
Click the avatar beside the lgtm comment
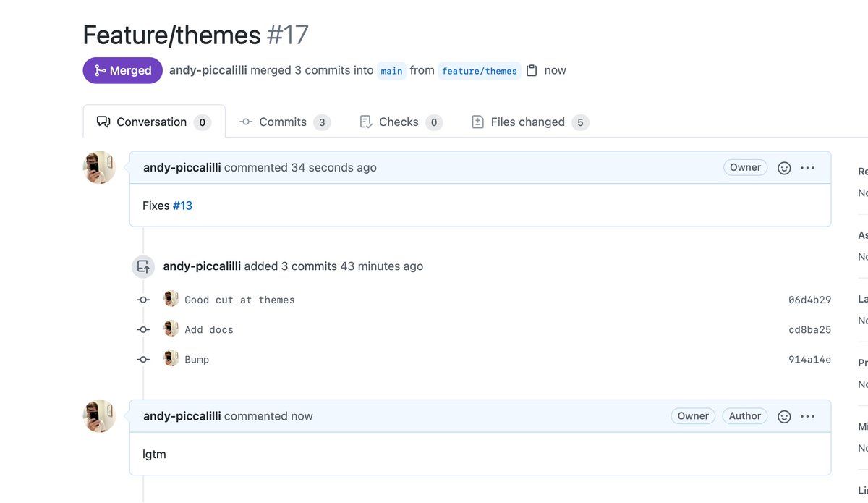(100, 416)
